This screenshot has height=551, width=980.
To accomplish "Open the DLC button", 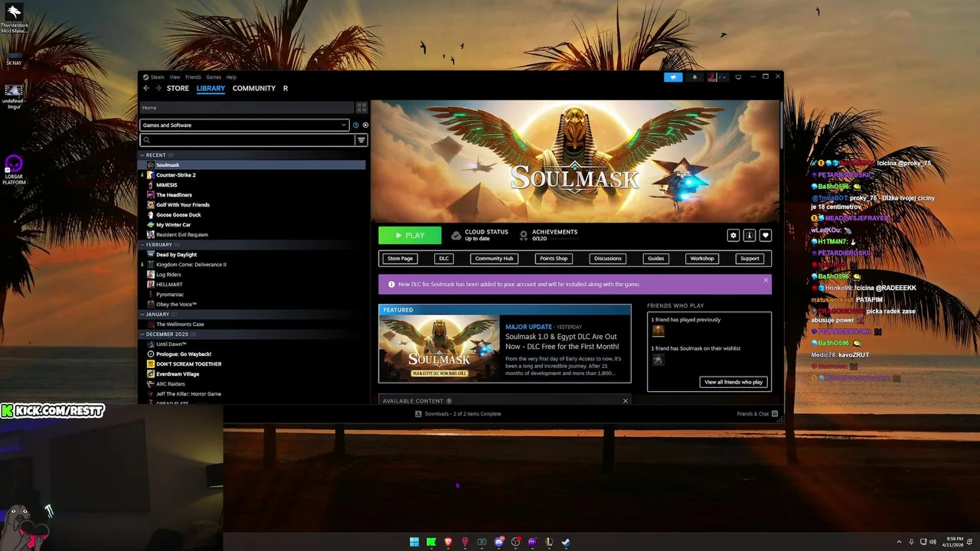I will (444, 259).
